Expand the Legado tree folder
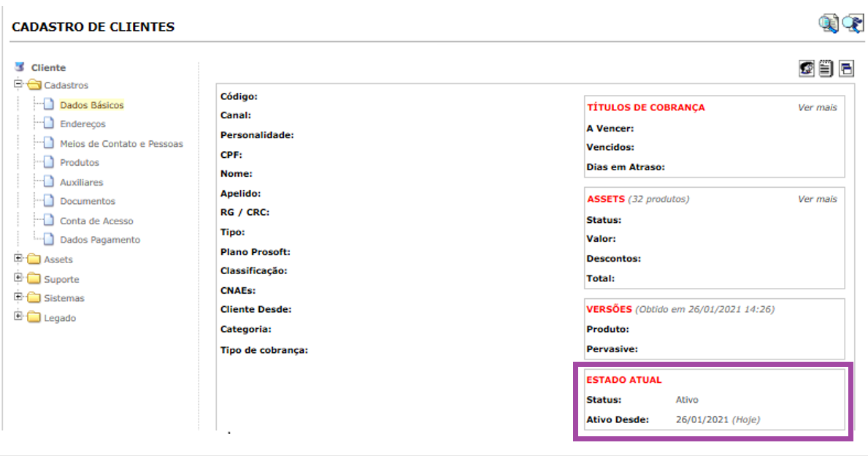868x456 pixels. point(18,317)
